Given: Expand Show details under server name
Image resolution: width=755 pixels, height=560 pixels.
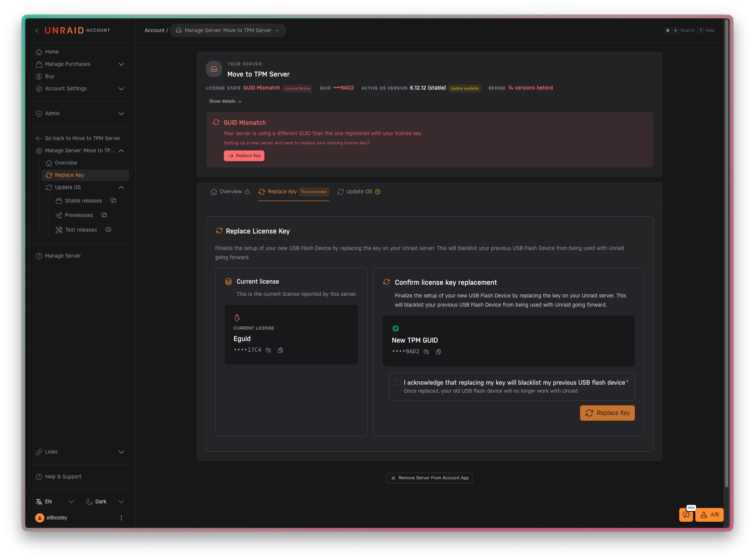Looking at the screenshot, I should click(x=225, y=101).
